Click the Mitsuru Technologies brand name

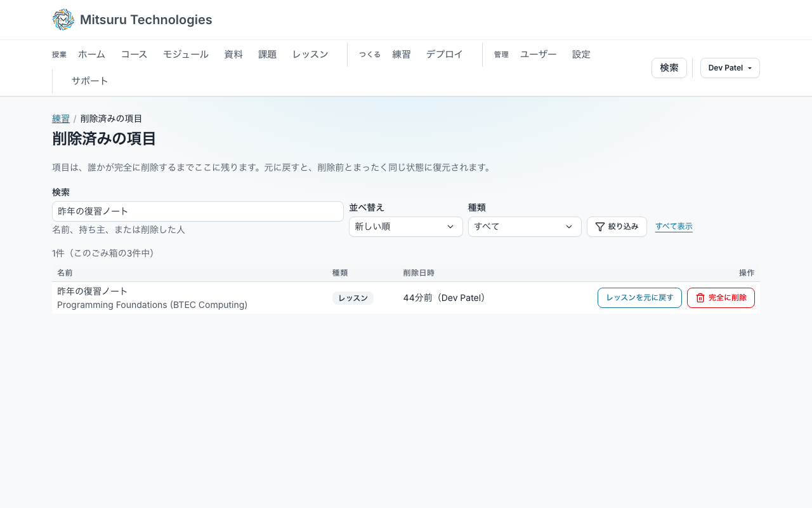point(146,20)
